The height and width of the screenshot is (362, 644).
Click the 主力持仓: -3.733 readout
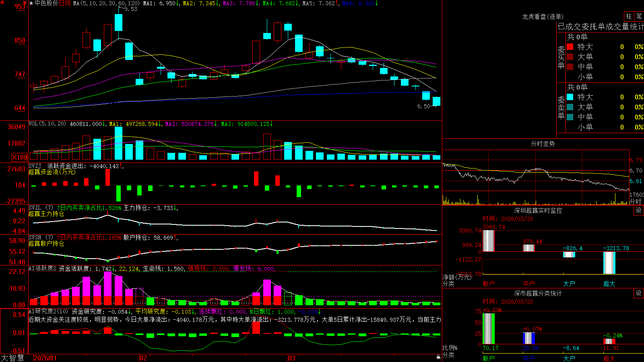[x=150, y=208]
